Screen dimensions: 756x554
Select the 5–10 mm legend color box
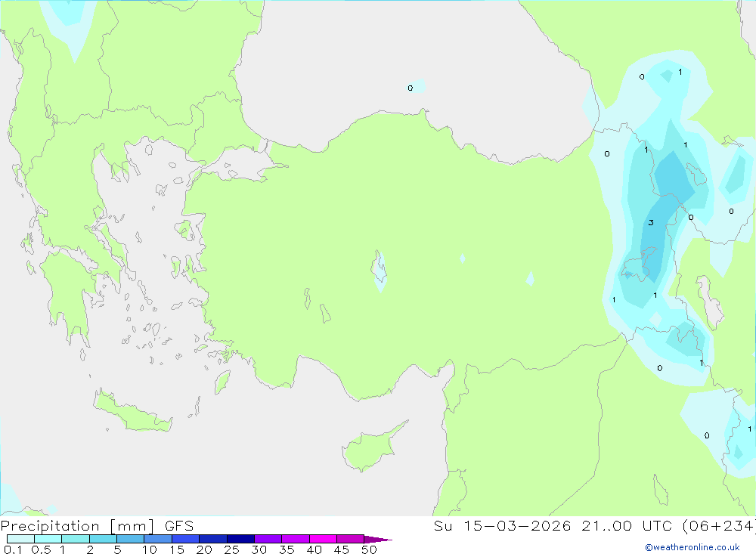click(x=130, y=539)
